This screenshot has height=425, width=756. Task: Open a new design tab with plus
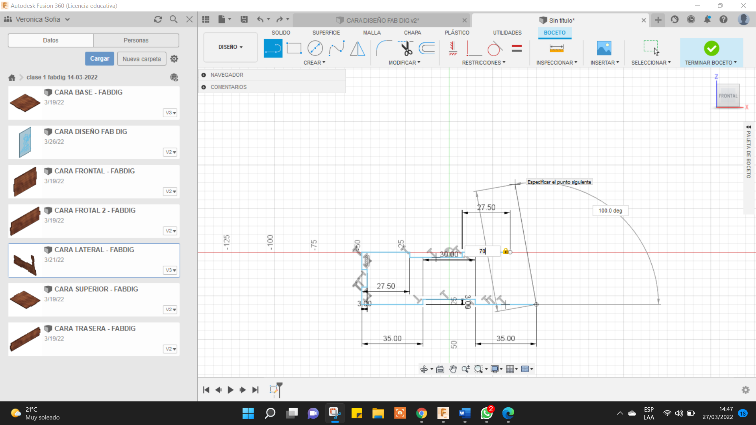(658, 20)
